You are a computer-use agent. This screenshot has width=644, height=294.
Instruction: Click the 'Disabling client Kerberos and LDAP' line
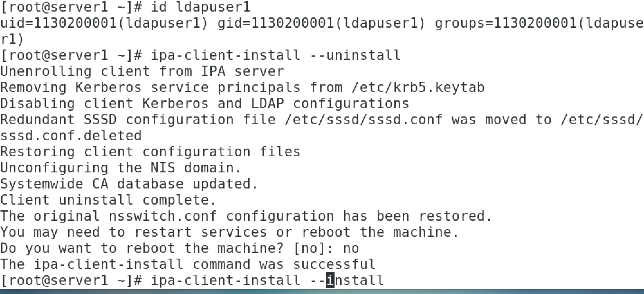pos(142,104)
